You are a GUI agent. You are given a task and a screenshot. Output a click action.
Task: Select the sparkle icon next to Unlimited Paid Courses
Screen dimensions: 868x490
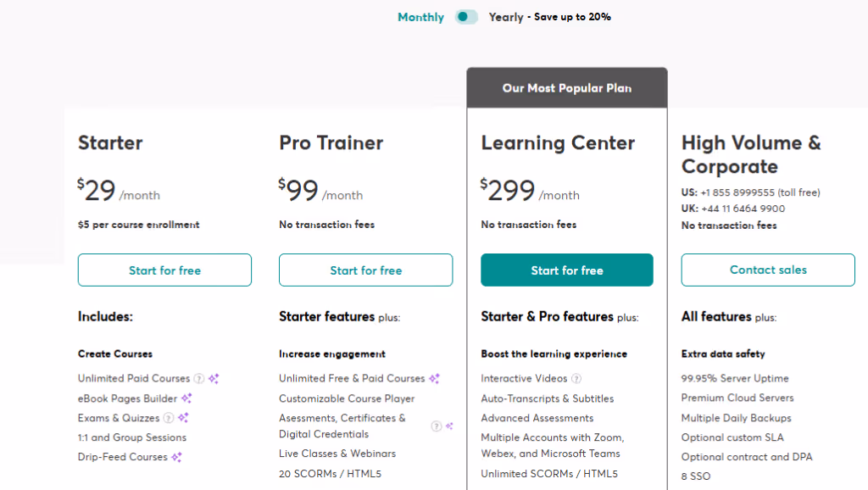pos(214,379)
